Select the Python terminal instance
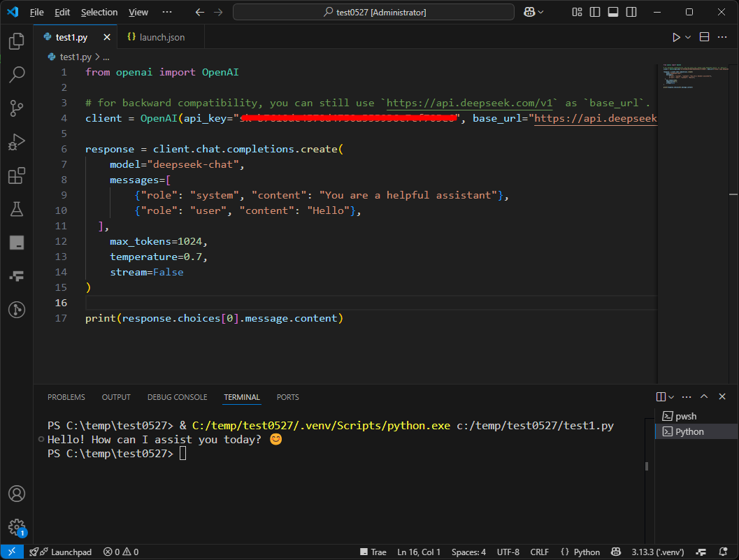 696,432
